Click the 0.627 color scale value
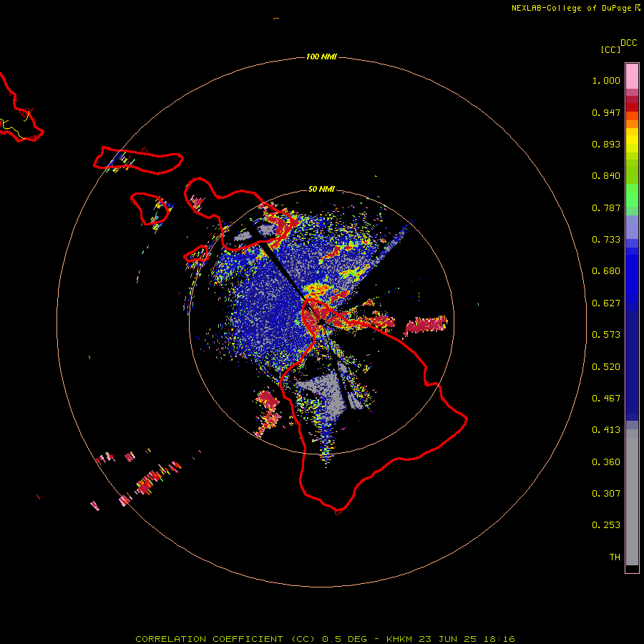Image resolution: width=644 pixels, height=644 pixels. coord(606,303)
